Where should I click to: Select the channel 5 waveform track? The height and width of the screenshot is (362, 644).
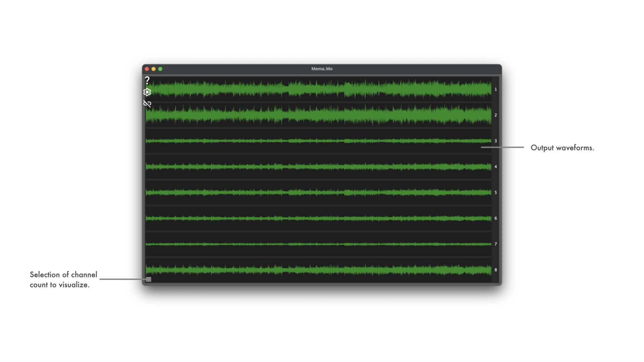tap(319, 192)
